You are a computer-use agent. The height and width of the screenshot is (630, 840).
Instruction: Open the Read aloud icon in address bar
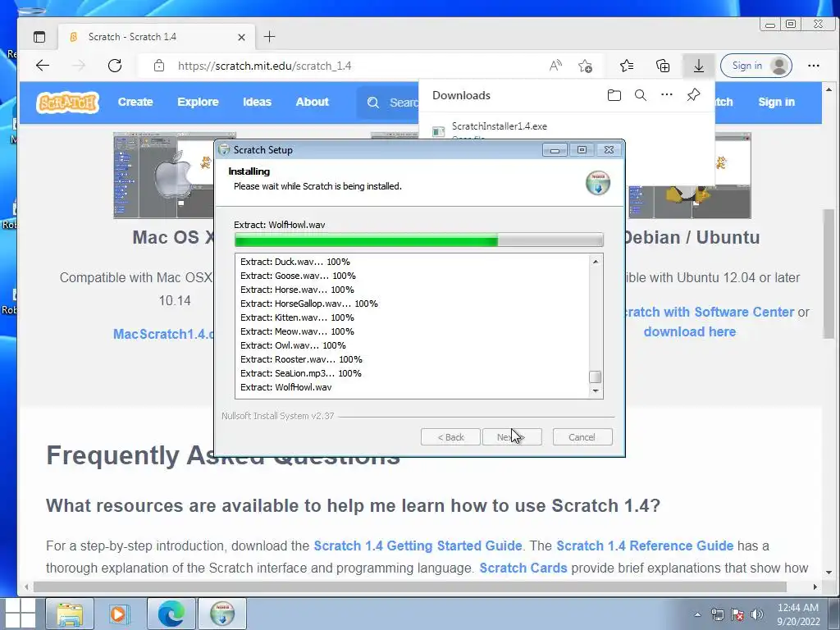pos(555,66)
